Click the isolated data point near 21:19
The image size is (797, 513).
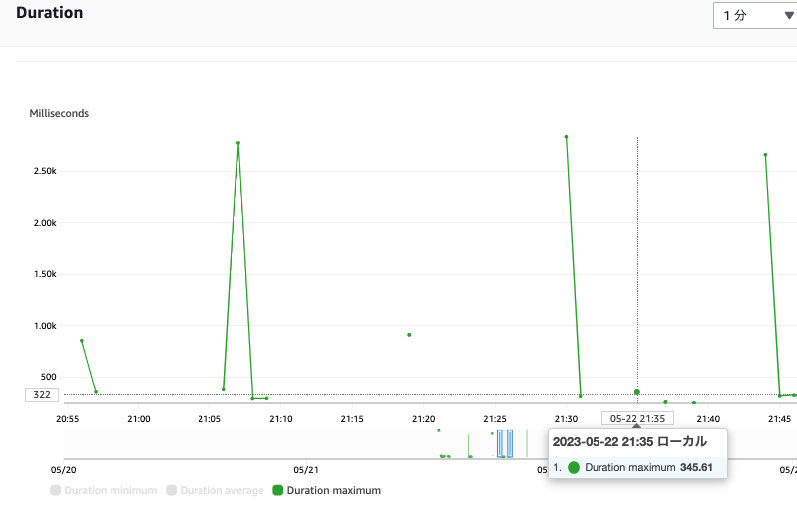tap(409, 335)
